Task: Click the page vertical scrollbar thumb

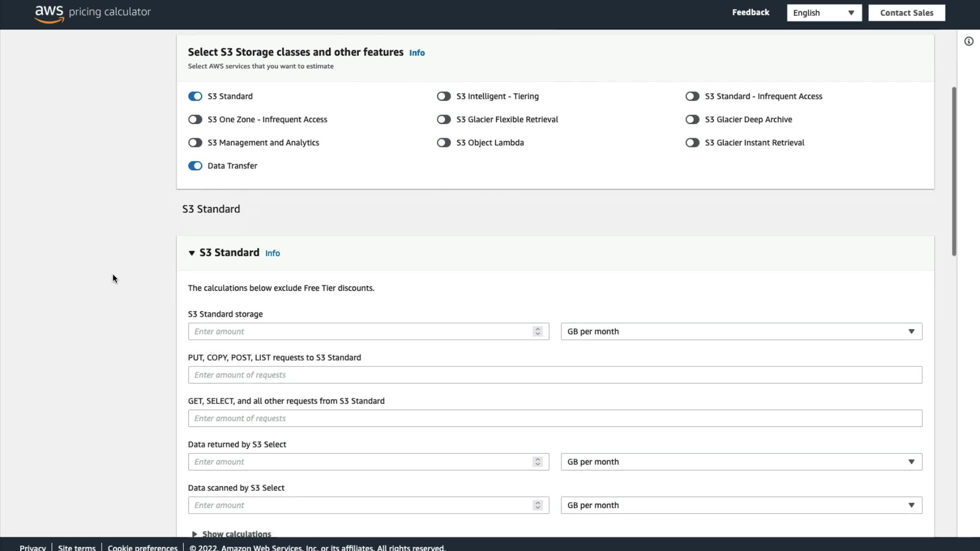Action: pos(953,171)
